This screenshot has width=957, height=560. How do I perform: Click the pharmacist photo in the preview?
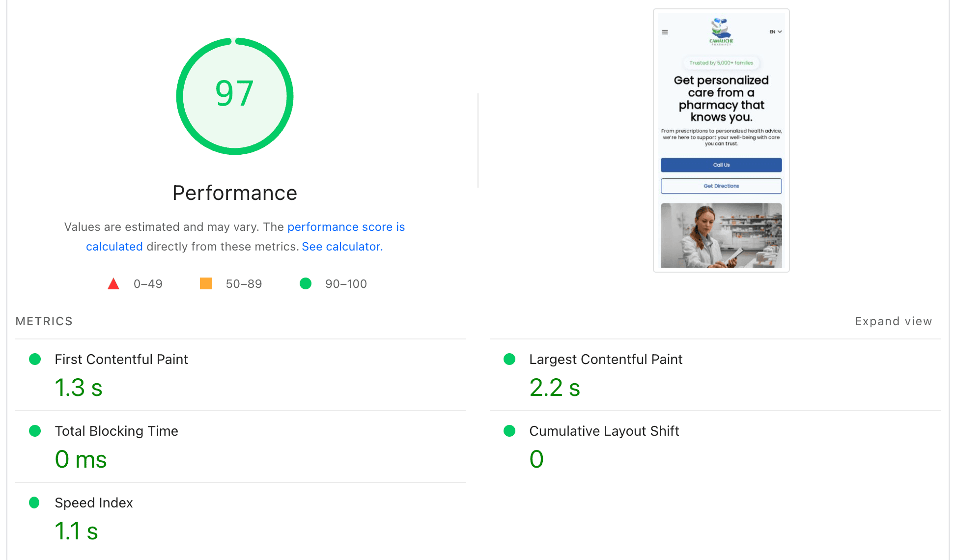pyautogui.click(x=721, y=235)
